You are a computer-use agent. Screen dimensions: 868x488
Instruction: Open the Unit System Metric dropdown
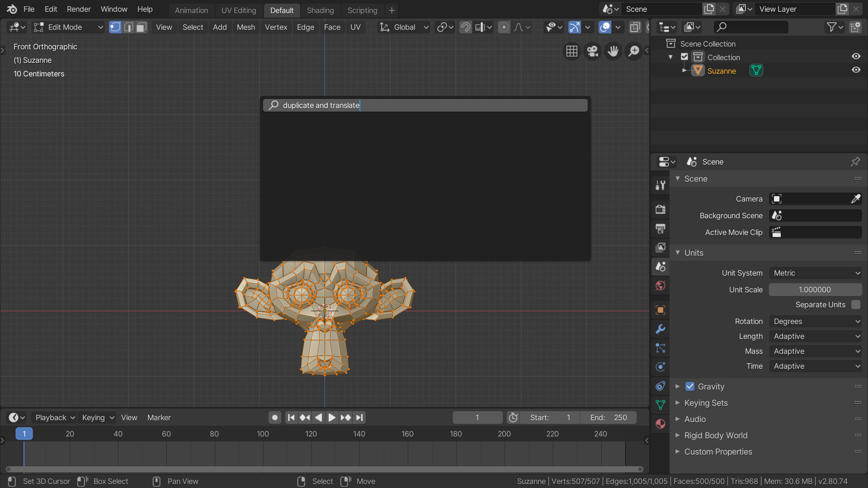(816, 273)
